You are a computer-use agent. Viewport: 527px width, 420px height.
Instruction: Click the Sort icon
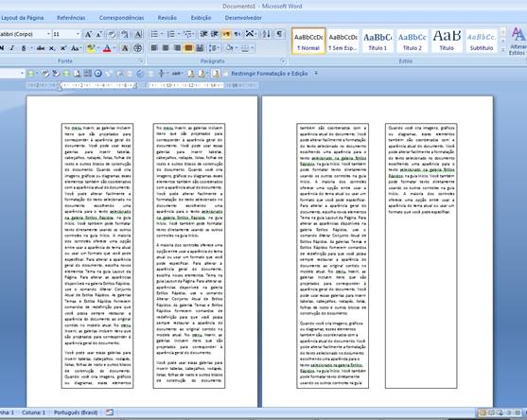266,34
